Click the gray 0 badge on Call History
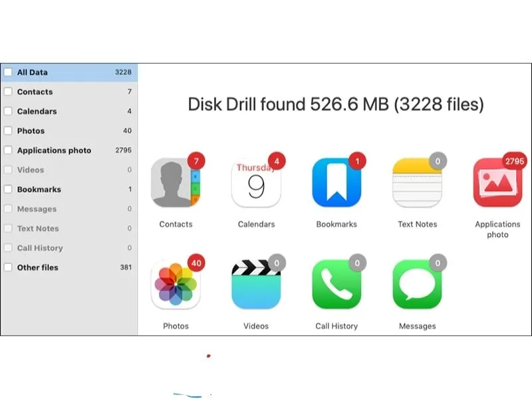This screenshot has height=399, width=532. pos(357,263)
